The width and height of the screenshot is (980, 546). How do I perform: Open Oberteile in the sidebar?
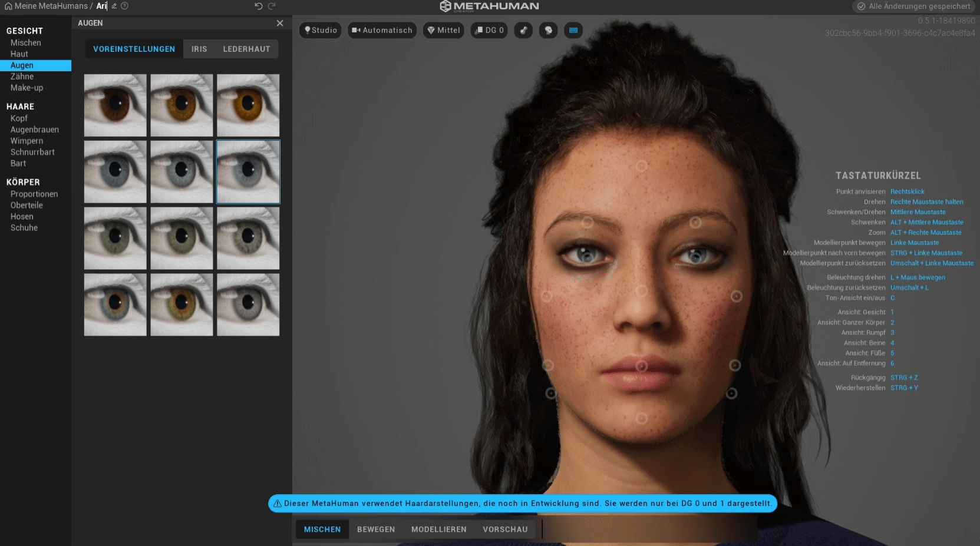27,205
